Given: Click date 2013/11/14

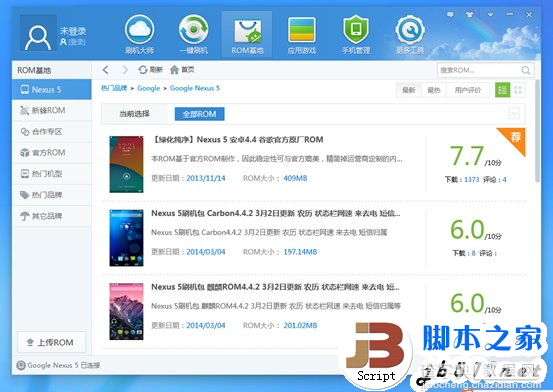Looking at the screenshot, I should coord(206,178).
